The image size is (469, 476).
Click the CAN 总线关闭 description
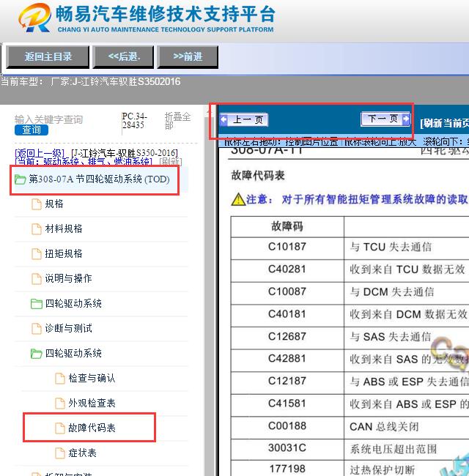(384, 426)
